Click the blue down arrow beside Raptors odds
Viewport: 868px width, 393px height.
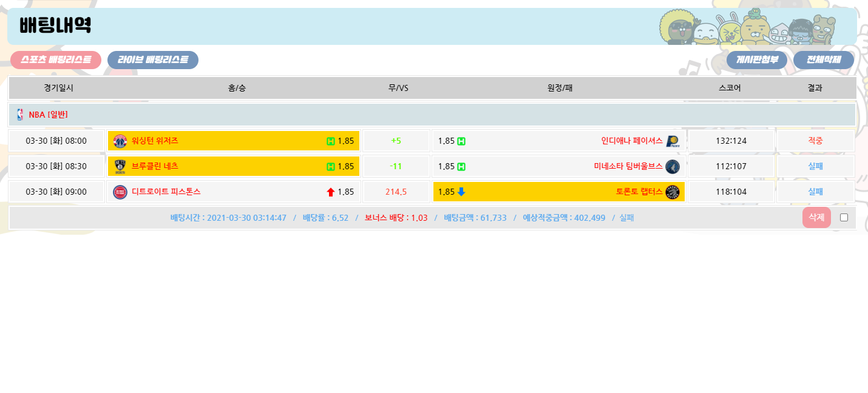coord(461,192)
